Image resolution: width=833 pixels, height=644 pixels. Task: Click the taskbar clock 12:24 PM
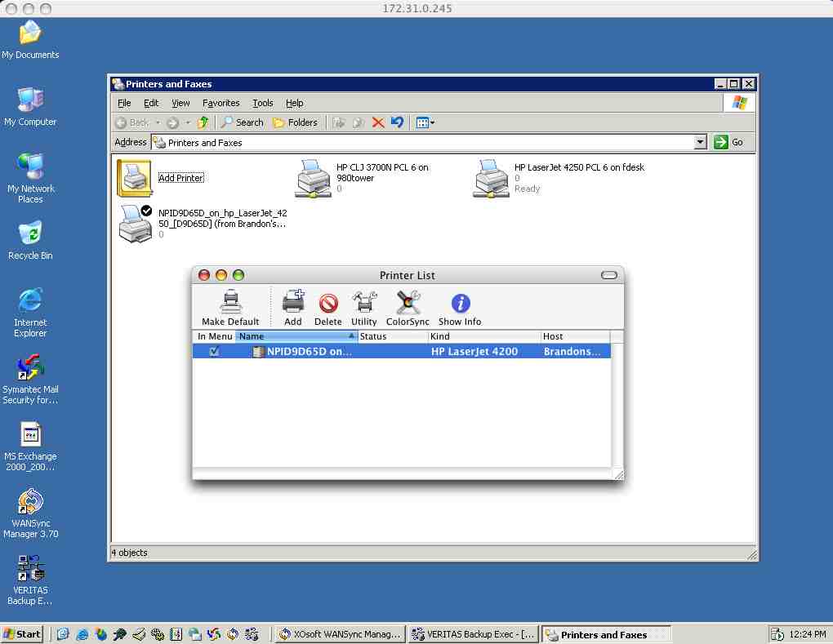coord(808,634)
